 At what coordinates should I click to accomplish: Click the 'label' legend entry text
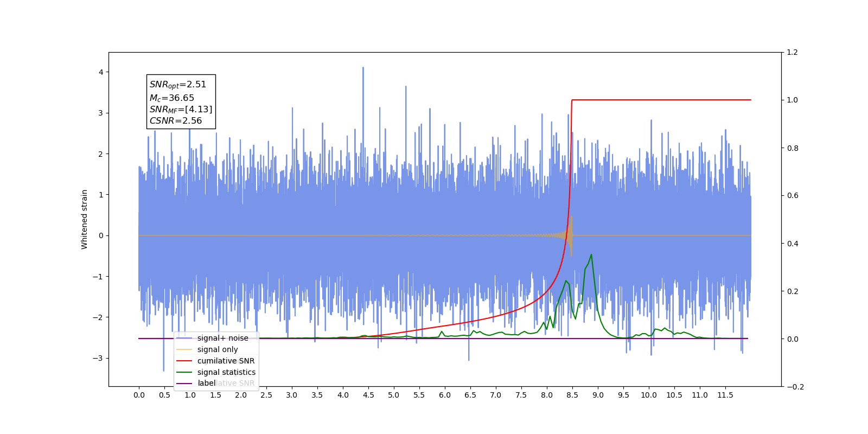tap(207, 383)
